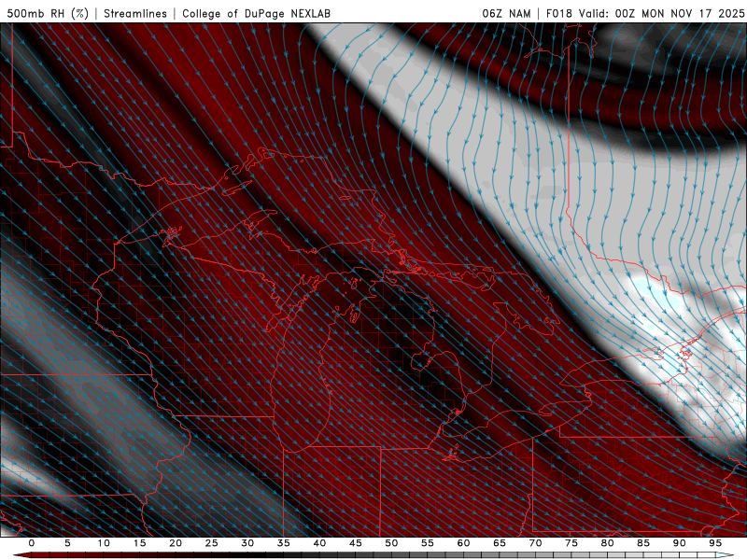Click the color bar's left arrow end
This screenshot has width=747, height=560.
click(x=21, y=555)
